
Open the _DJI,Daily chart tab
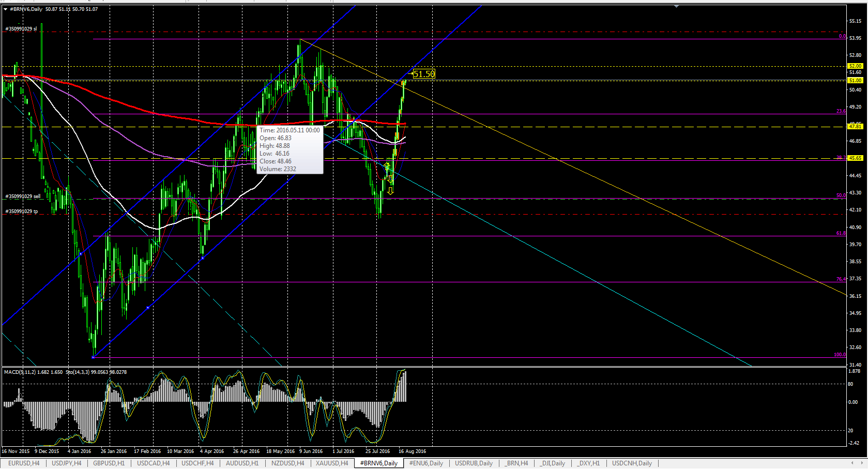552,463
